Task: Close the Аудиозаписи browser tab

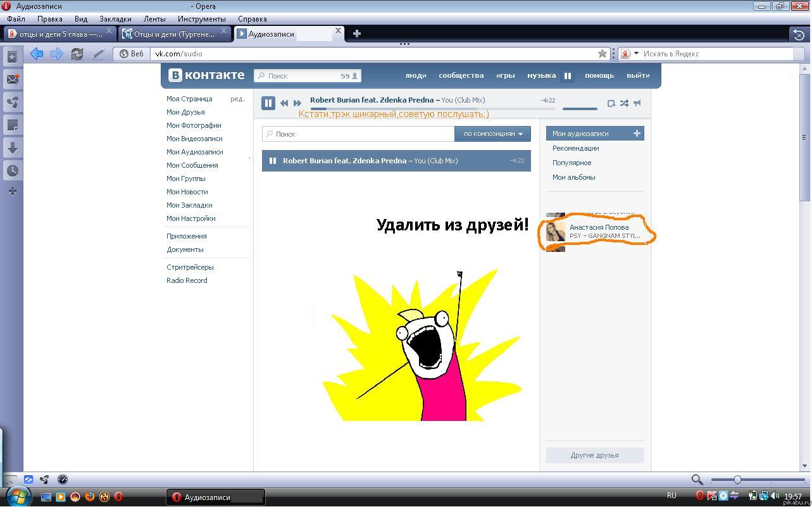Action: point(338,30)
